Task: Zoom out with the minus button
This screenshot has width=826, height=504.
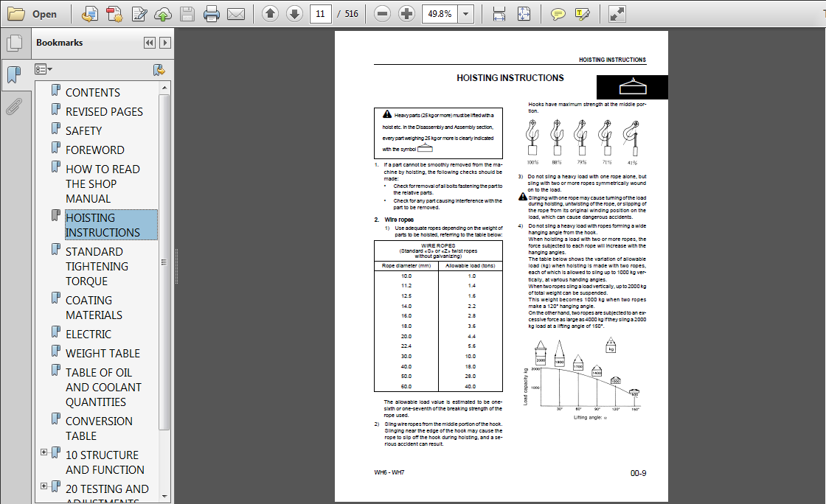Action: [383, 14]
